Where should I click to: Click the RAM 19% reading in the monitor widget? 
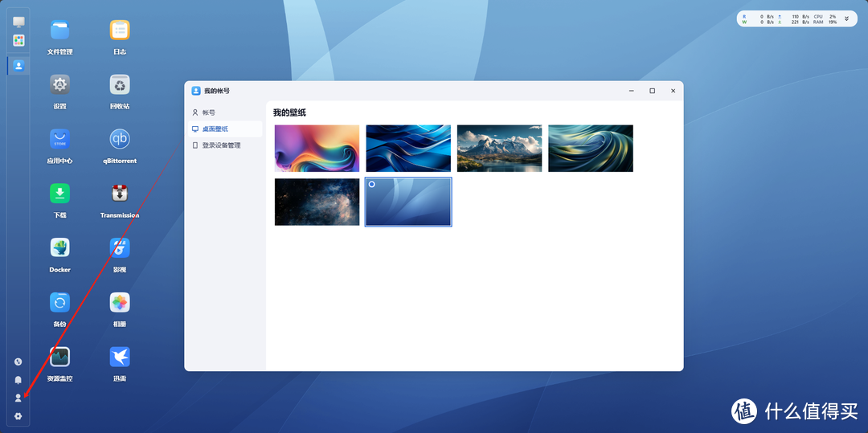click(x=825, y=22)
